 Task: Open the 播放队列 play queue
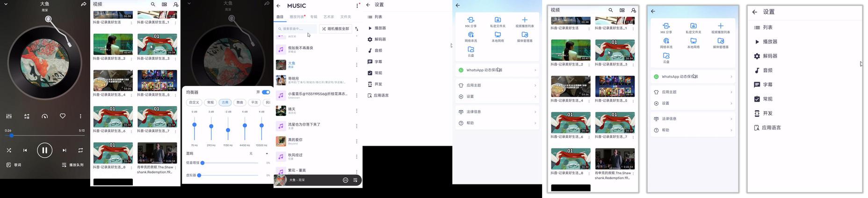(73, 165)
